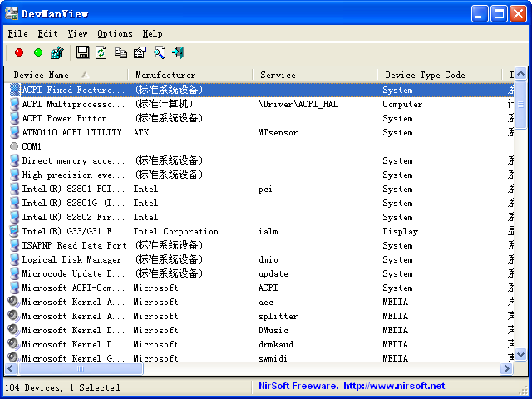Open the Help menu

pos(152,33)
